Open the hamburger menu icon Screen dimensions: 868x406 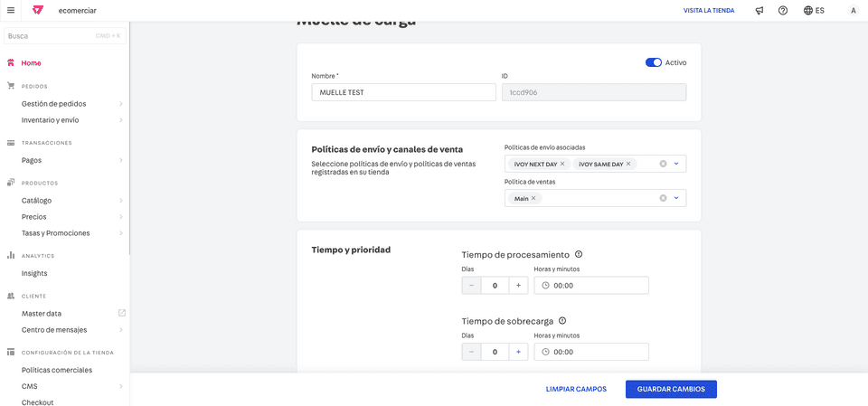pyautogui.click(x=11, y=10)
